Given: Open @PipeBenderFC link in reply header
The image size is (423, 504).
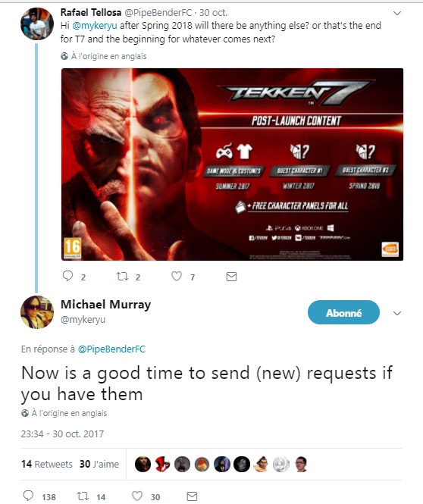Looking at the screenshot, I should [x=112, y=349].
